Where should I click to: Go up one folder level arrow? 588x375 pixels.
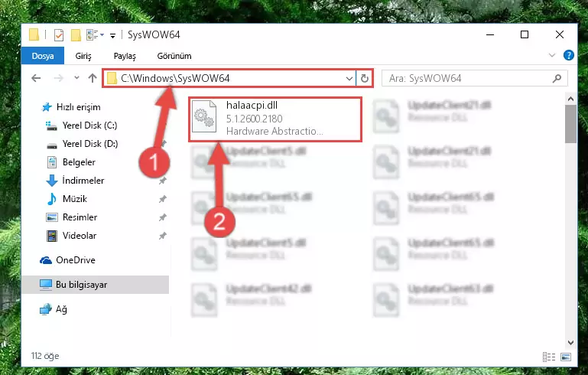click(x=93, y=78)
